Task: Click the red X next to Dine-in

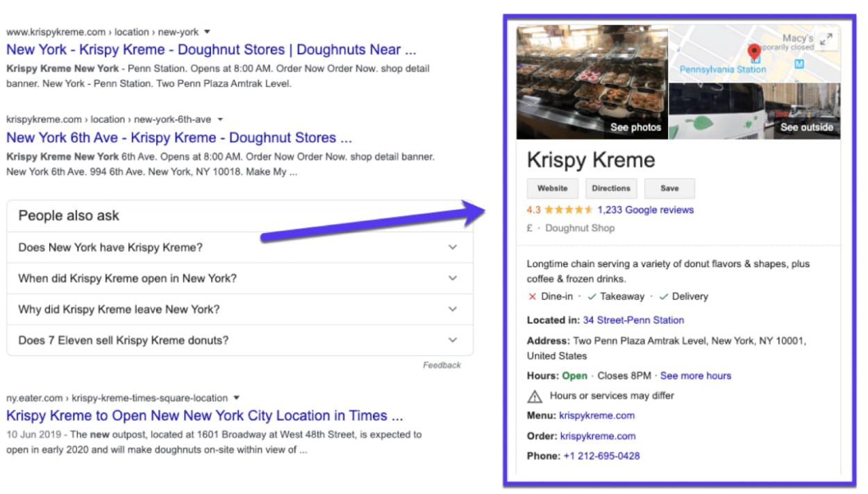Action: point(532,296)
